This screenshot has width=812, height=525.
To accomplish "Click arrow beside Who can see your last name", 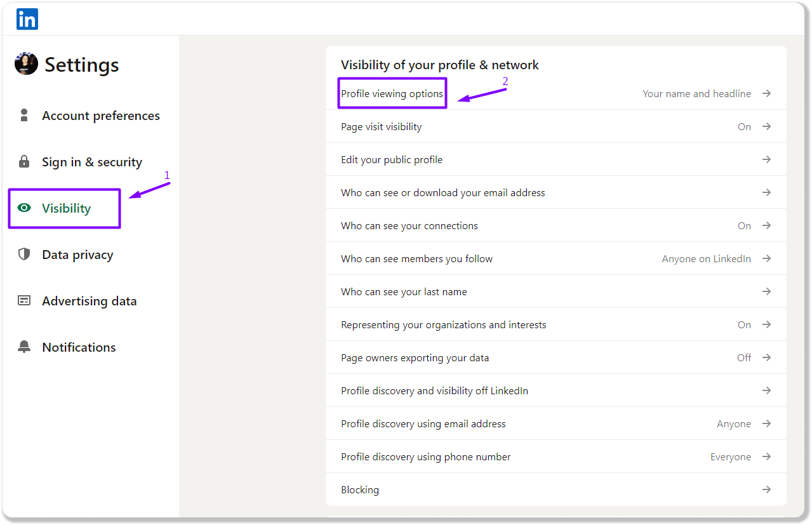I will coord(766,291).
